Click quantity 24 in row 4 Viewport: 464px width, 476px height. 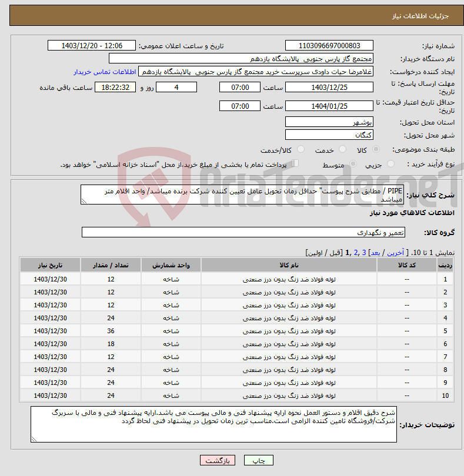tap(111, 318)
